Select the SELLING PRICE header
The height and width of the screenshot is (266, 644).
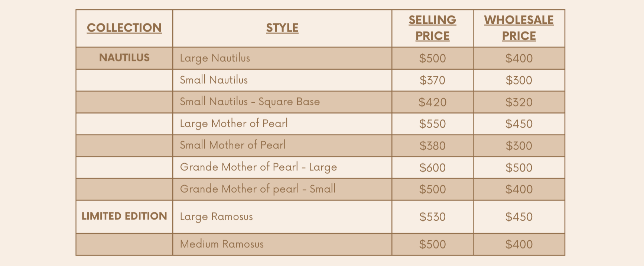(x=432, y=28)
